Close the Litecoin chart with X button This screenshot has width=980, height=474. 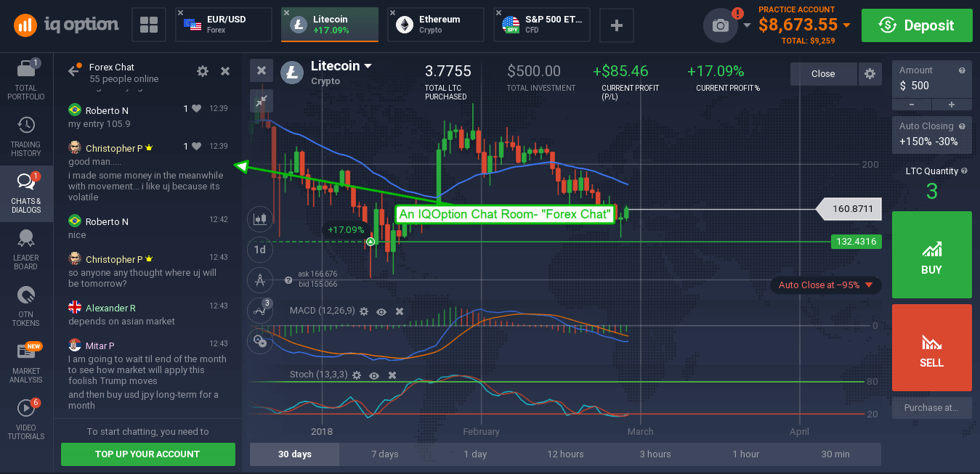coord(262,70)
